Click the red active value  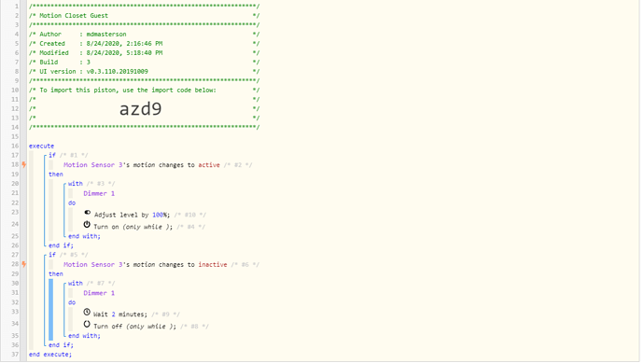(x=209, y=165)
